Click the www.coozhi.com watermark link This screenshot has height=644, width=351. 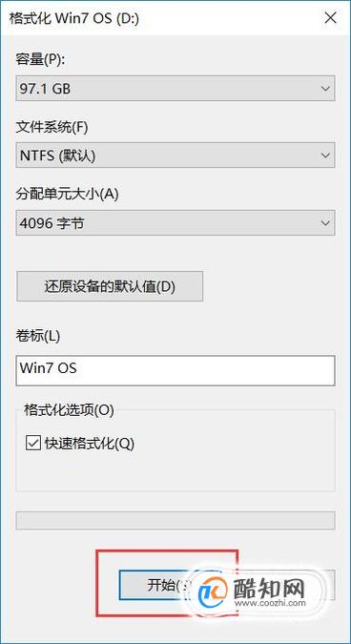click(270, 603)
